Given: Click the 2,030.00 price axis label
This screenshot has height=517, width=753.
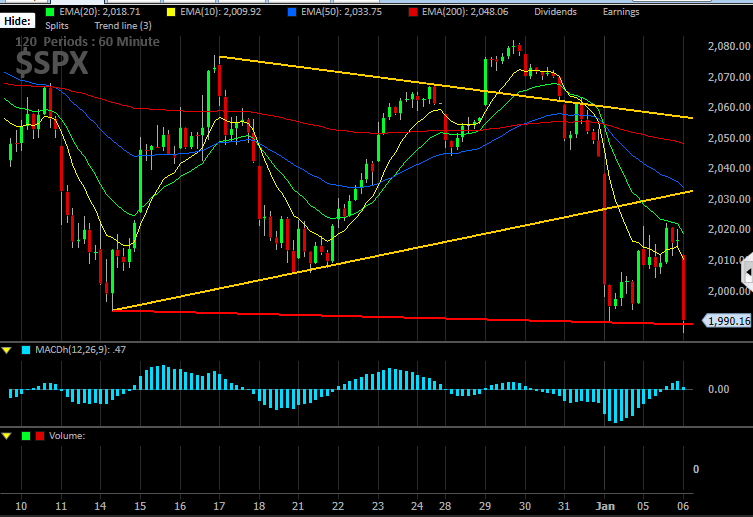Looking at the screenshot, I should (729, 199).
